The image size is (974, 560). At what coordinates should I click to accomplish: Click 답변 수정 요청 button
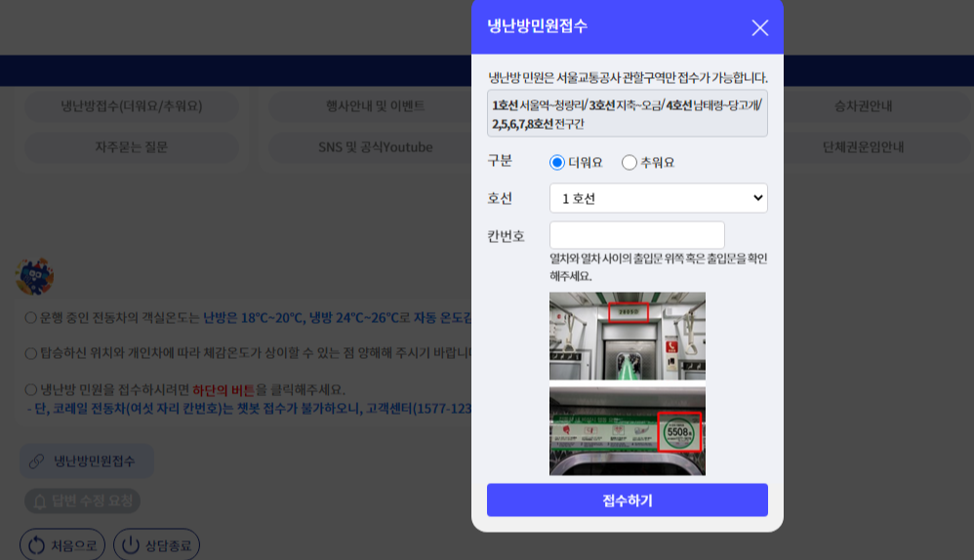click(82, 500)
